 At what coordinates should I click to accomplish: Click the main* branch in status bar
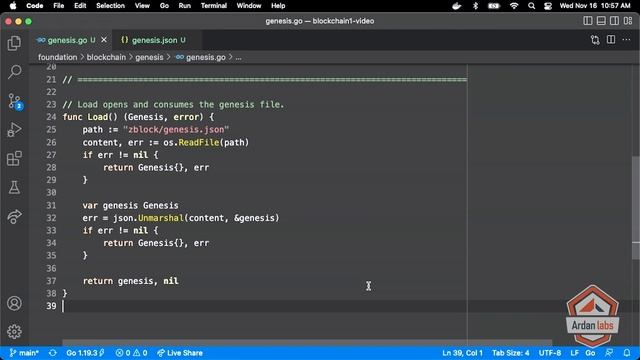tap(24, 353)
